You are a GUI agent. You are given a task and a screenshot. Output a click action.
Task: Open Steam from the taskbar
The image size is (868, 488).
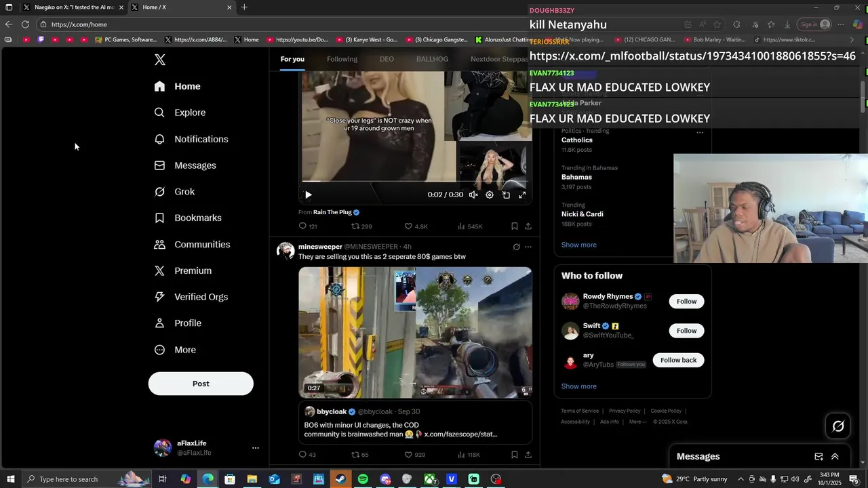click(x=340, y=479)
